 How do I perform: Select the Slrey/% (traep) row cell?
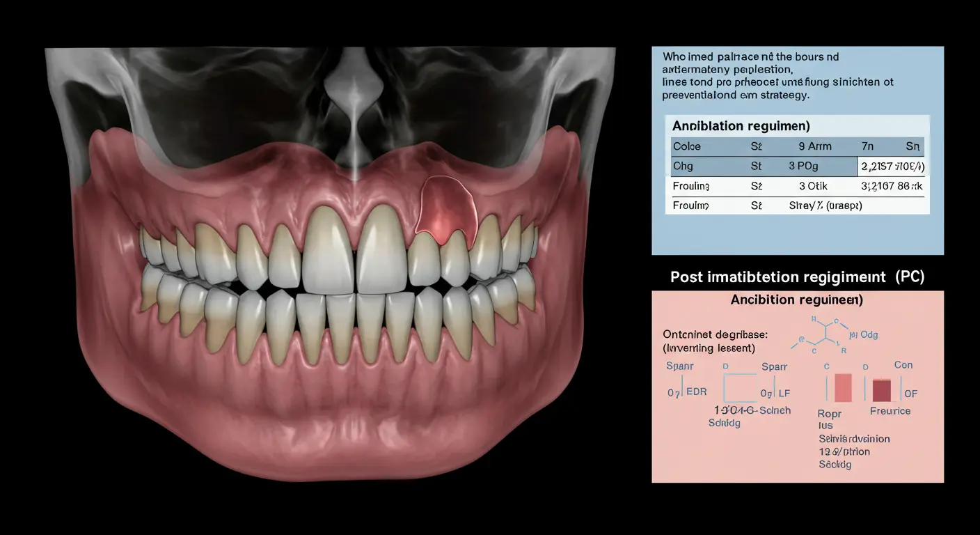pos(825,206)
